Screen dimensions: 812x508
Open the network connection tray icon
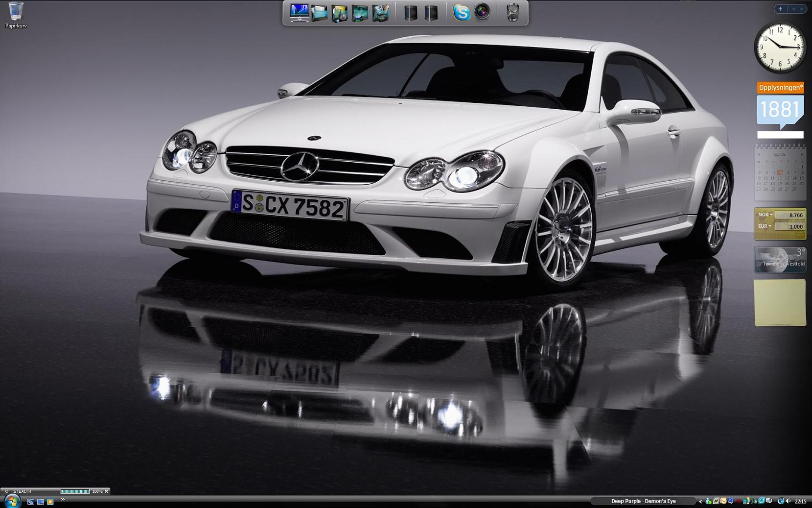781,502
